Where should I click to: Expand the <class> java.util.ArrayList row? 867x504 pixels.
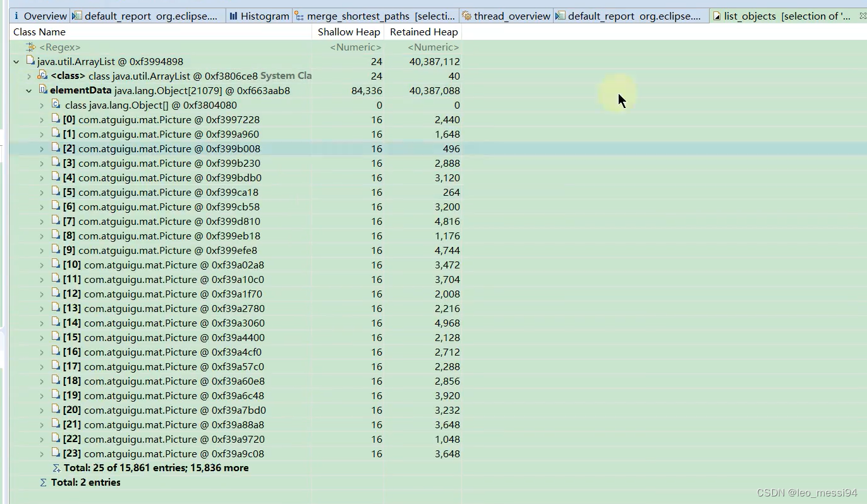[x=29, y=76]
